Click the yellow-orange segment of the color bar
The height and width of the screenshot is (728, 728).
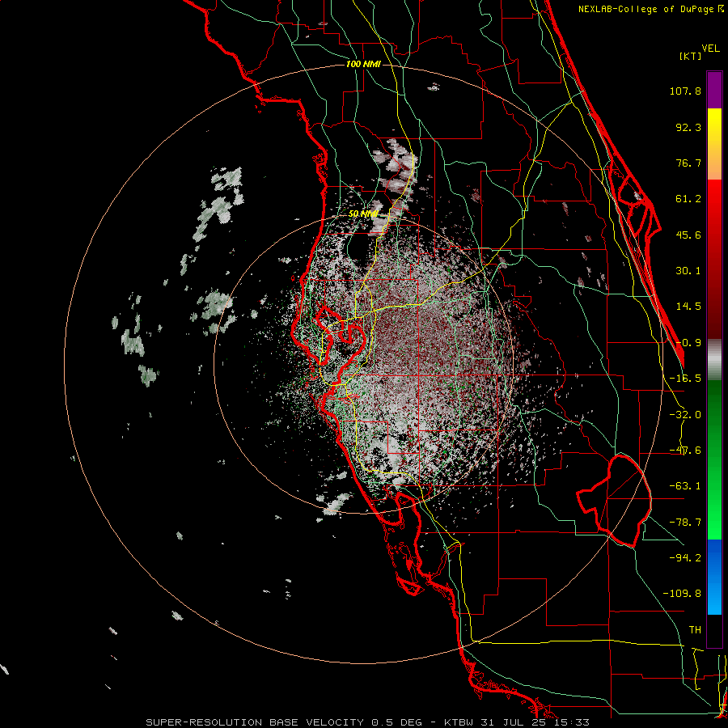point(714,144)
